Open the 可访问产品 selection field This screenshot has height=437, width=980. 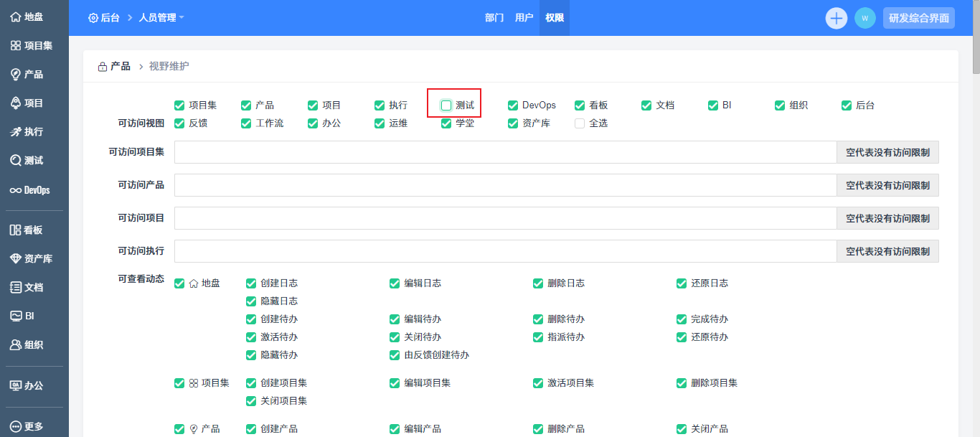505,185
